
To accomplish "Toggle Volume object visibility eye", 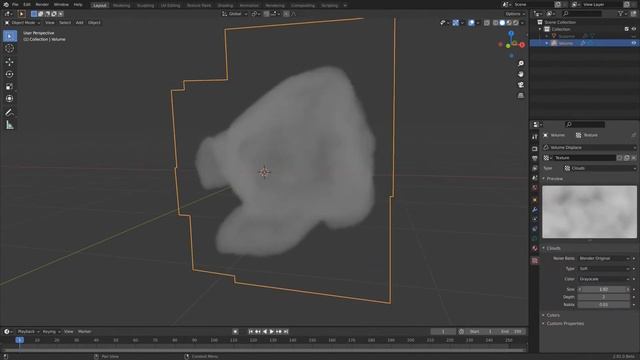I will [633, 43].
